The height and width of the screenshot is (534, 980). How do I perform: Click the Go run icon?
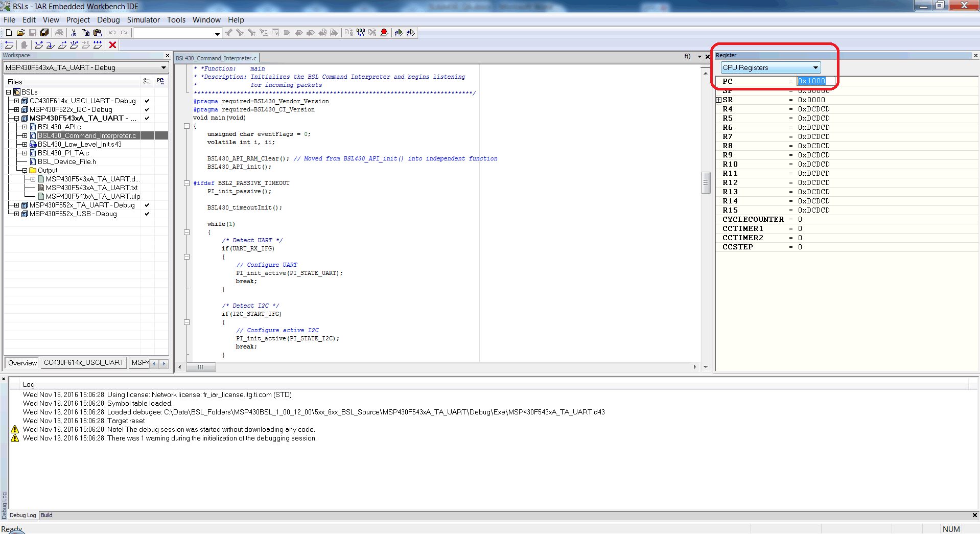(x=98, y=45)
